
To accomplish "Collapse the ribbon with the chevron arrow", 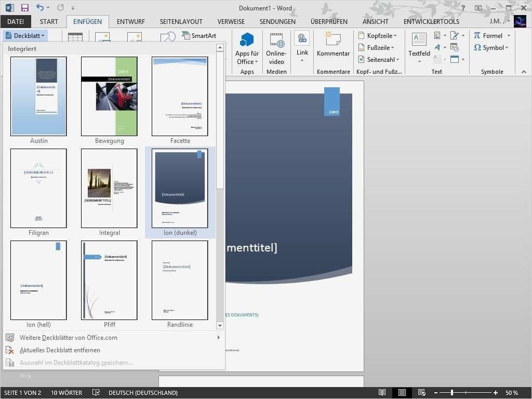I will (x=524, y=72).
